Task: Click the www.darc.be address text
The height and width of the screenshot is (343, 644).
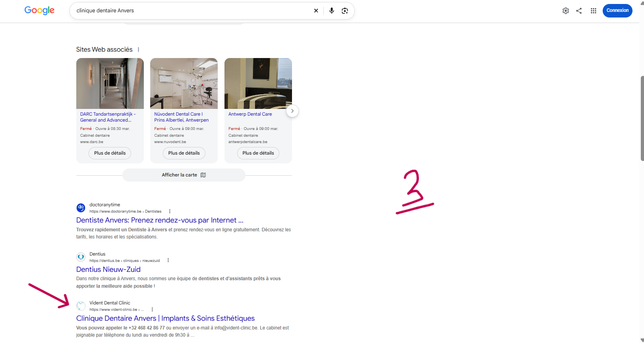Action: point(92,142)
